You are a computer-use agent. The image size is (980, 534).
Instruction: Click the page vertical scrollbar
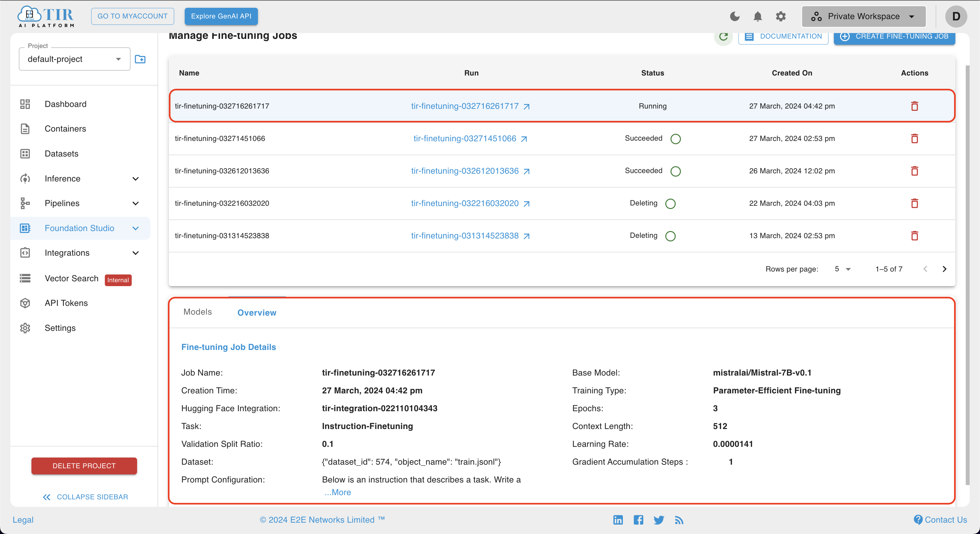[968, 274]
